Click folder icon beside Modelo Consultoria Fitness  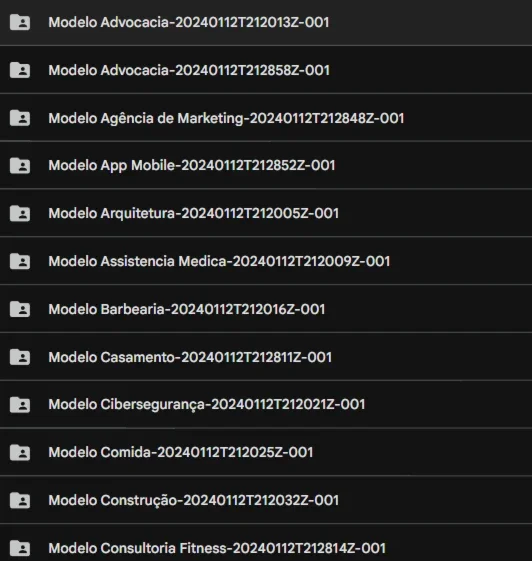coord(20,548)
